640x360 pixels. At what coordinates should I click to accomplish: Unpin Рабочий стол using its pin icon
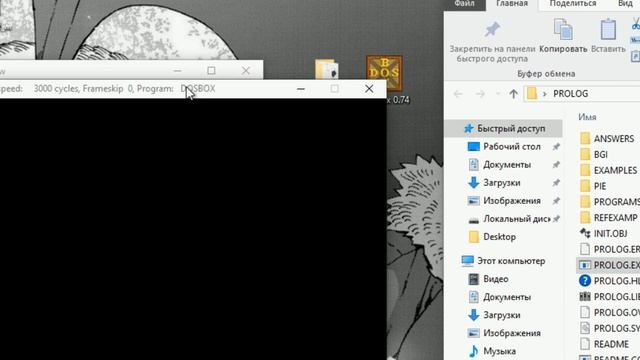pyautogui.click(x=556, y=147)
